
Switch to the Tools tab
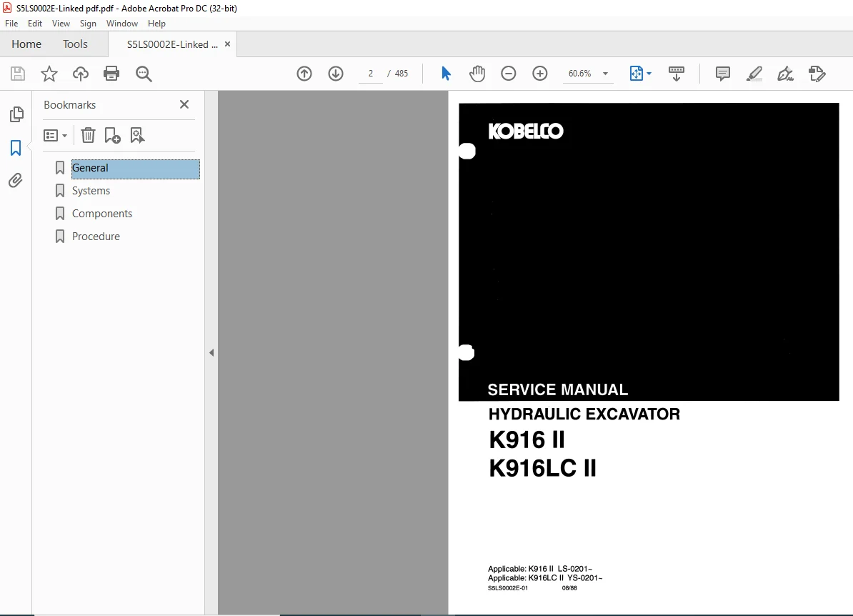(x=75, y=44)
